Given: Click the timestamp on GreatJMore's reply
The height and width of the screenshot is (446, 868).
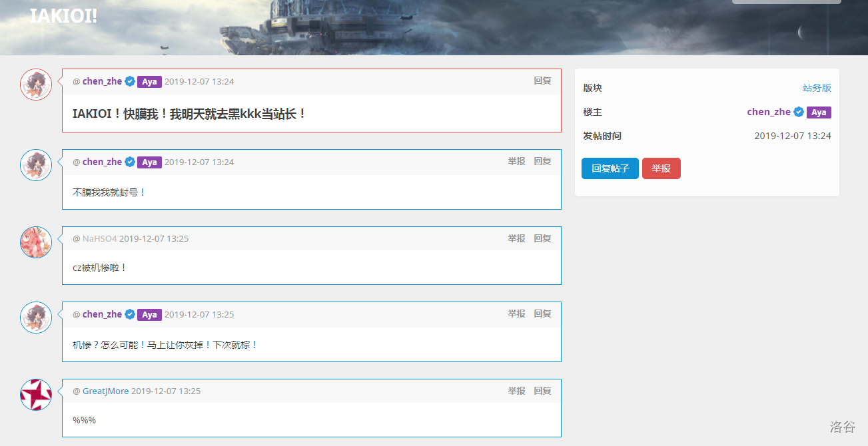Looking at the screenshot, I should (x=166, y=391).
